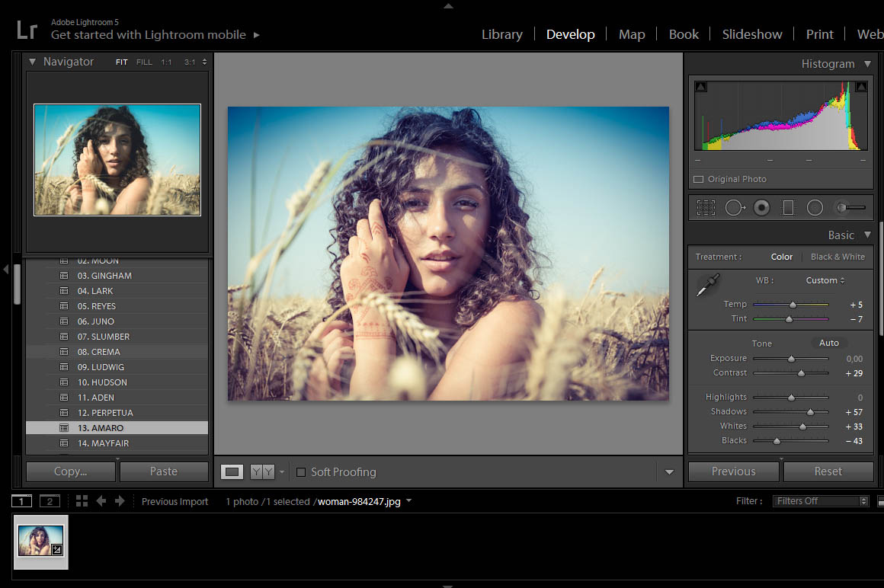Click the Shadows slider handle
This screenshot has width=884, height=588.
click(x=810, y=412)
